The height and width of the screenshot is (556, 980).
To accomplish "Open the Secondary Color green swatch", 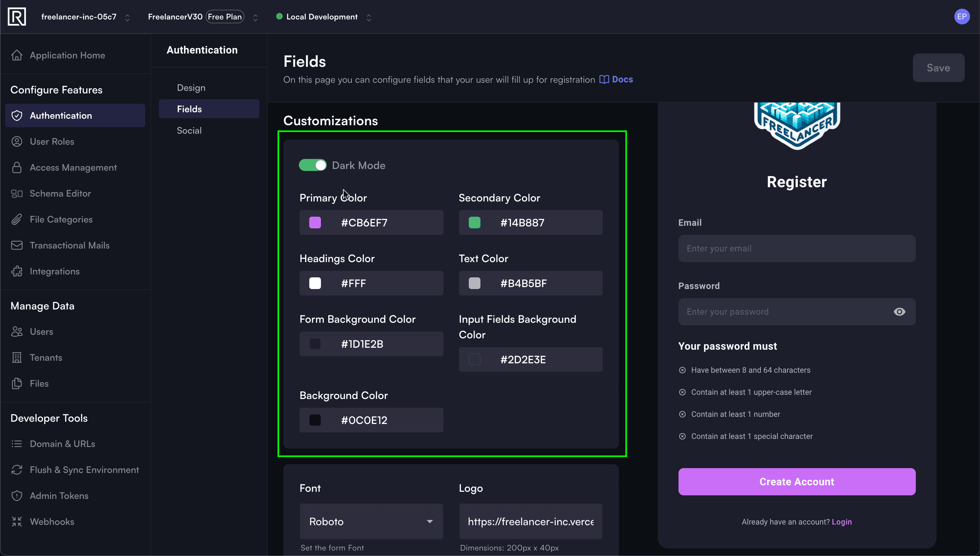I will (474, 223).
